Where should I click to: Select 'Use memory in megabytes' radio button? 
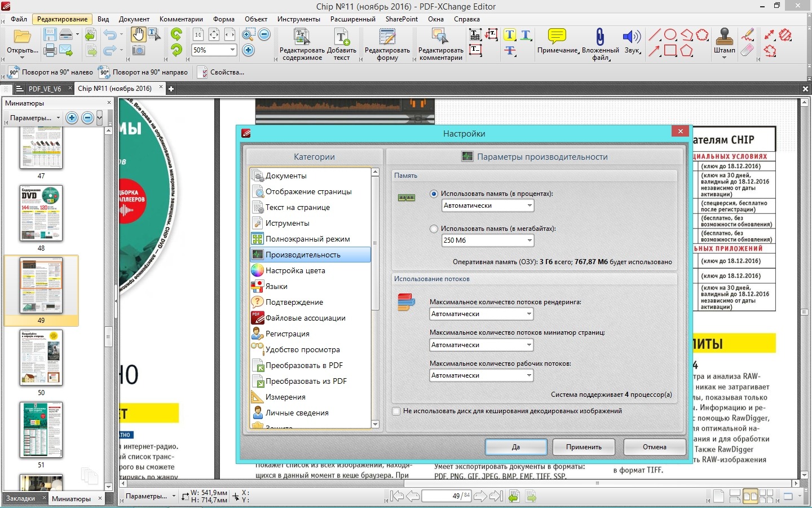(434, 229)
